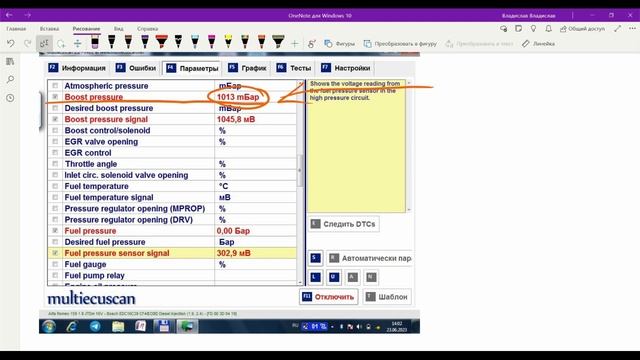
Task: Open Internet Explorer from taskbar
Action: click(72, 327)
